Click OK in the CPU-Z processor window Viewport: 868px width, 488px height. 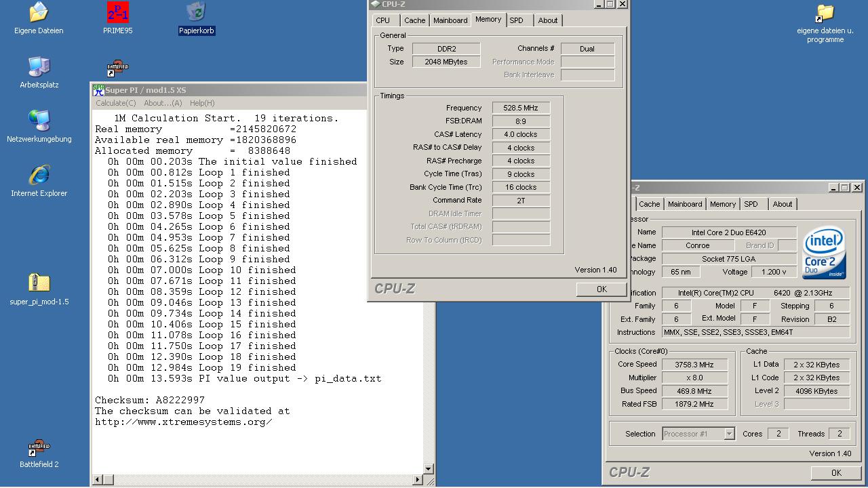836,473
